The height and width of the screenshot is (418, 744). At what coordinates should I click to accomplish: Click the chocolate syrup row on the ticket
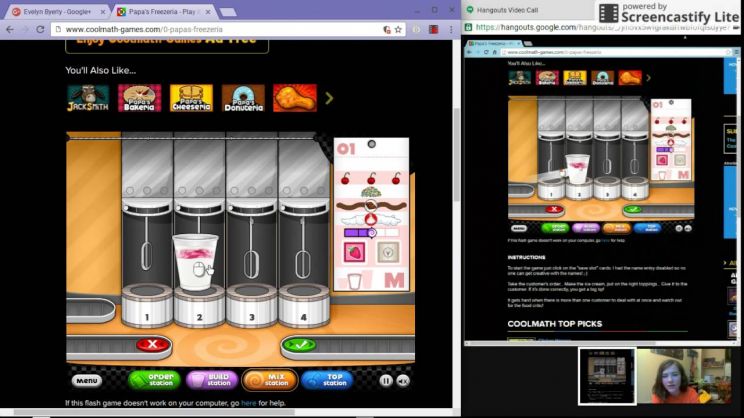tap(371, 206)
